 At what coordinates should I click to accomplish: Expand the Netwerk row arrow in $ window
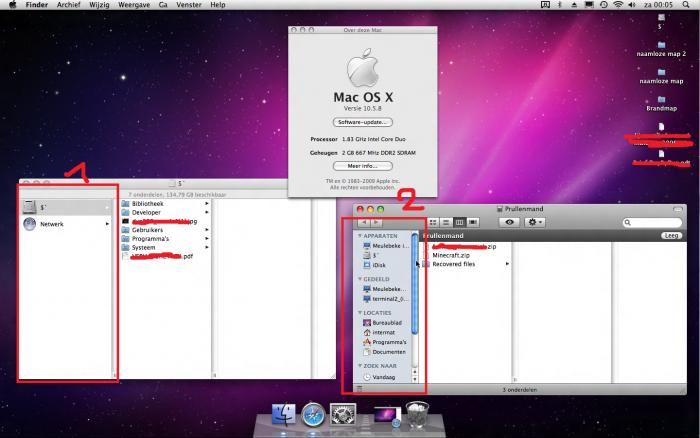click(x=107, y=224)
